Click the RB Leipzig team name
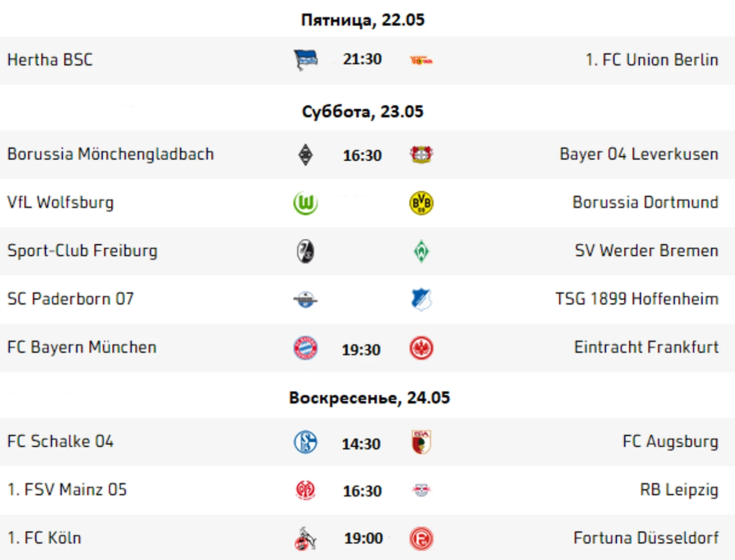 [679, 489]
